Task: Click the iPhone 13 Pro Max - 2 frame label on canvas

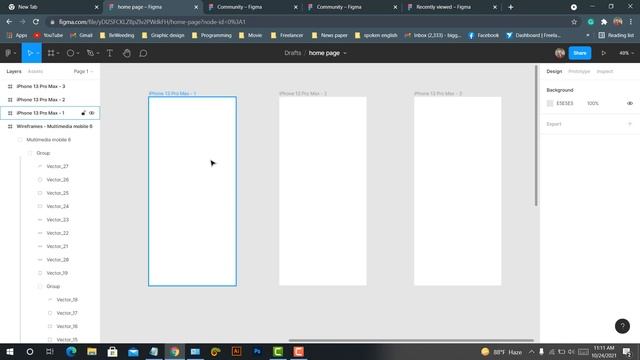Action: click(x=303, y=93)
